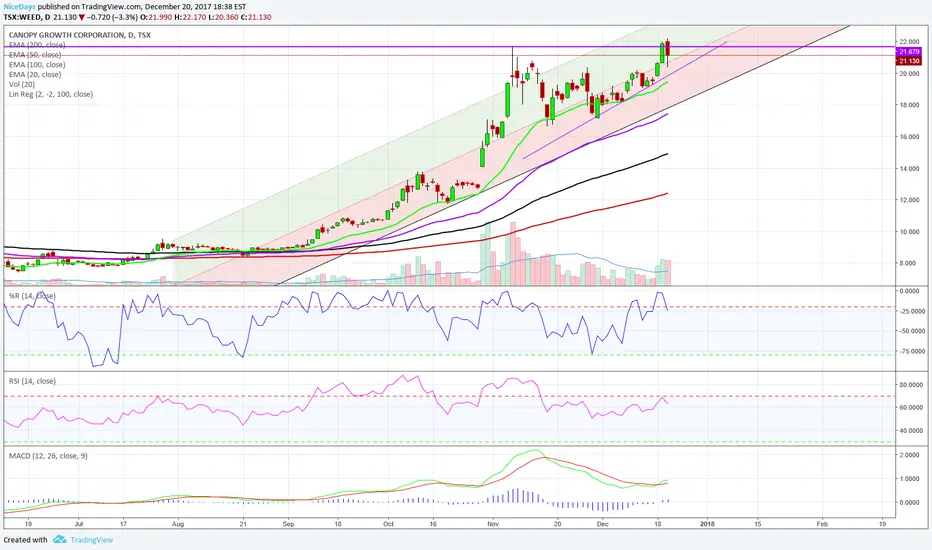
Task: Click the 10.000 price axis label
Action: coord(910,231)
